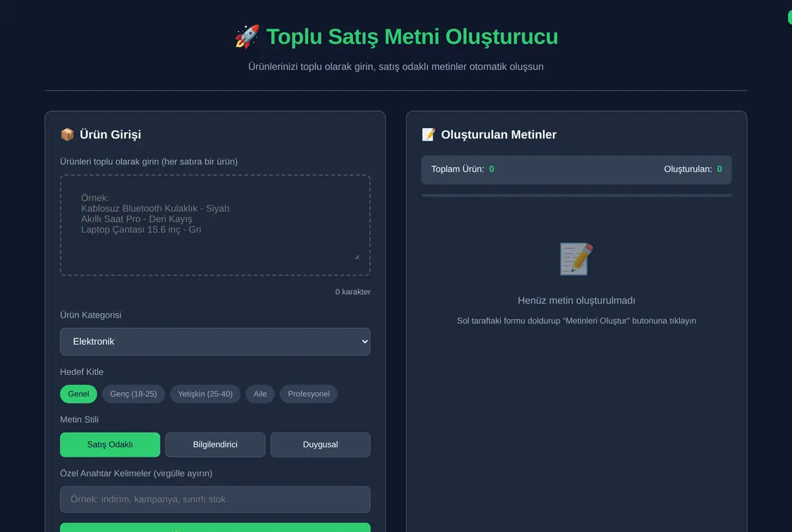Viewport: 792px width, 532px height.
Task: Open the Ürün Kategorisi dropdown showing Elektronik
Action: 215,342
